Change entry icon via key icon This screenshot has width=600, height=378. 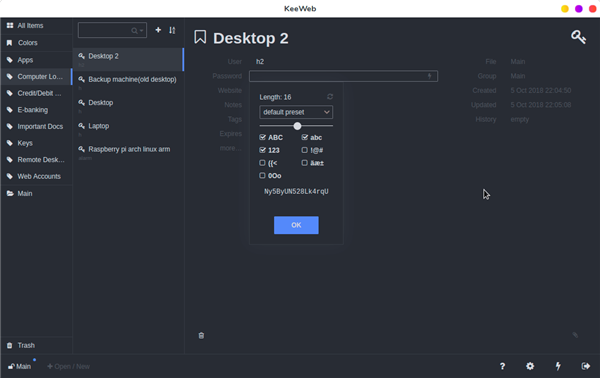tap(578, 37)
